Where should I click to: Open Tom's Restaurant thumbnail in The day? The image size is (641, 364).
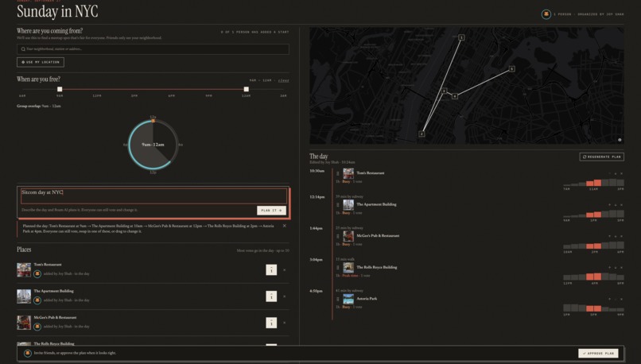[x=348, y=173]
